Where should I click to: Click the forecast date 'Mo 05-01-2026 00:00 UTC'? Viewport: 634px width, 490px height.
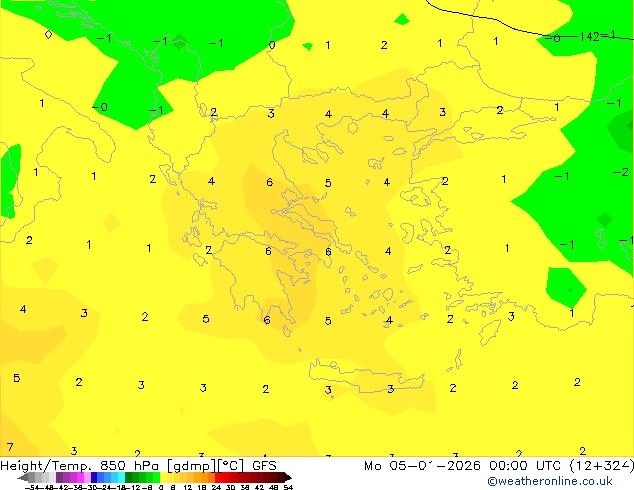coord(464,466)
